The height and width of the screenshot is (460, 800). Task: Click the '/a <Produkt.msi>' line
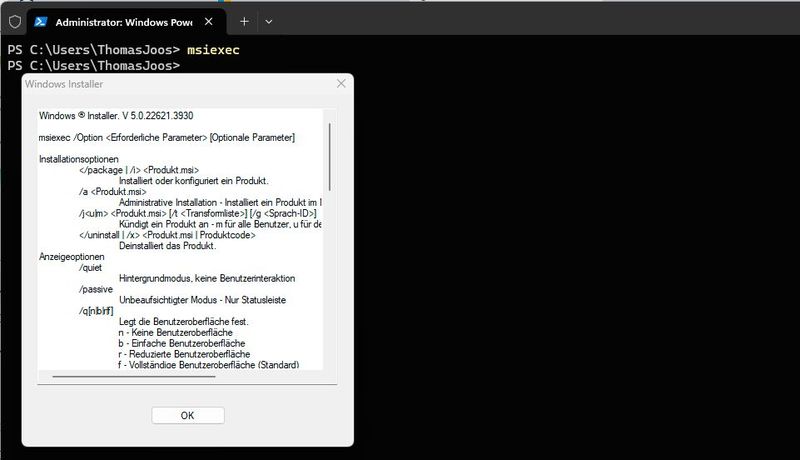click(x=113, y=192)
